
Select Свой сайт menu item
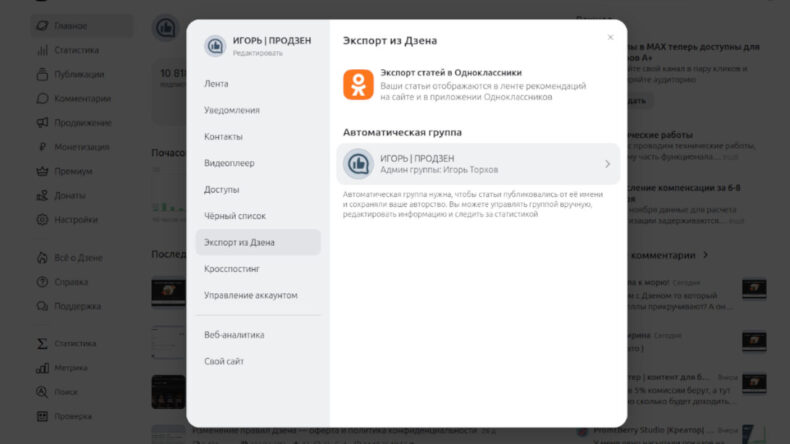[x=224, y=361]
